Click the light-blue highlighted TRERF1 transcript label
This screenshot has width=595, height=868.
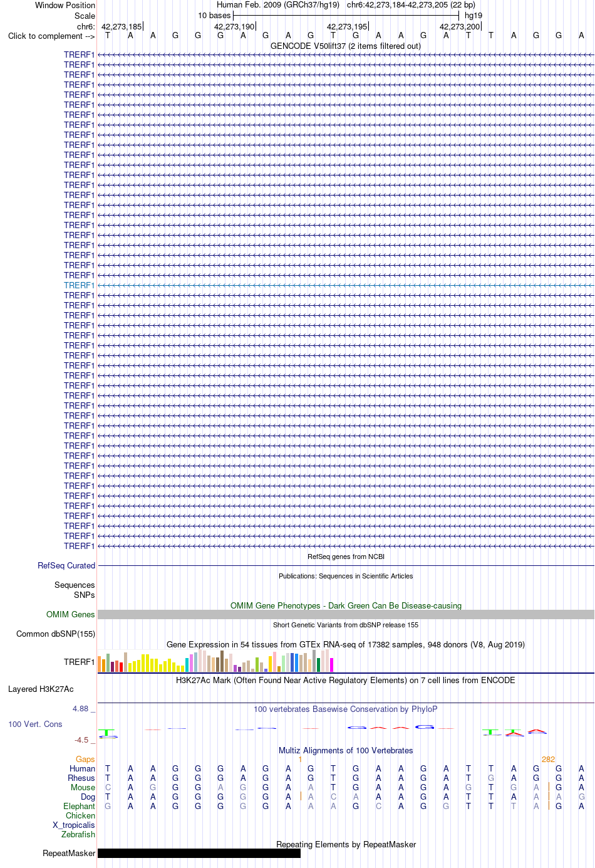click(79, 285)
